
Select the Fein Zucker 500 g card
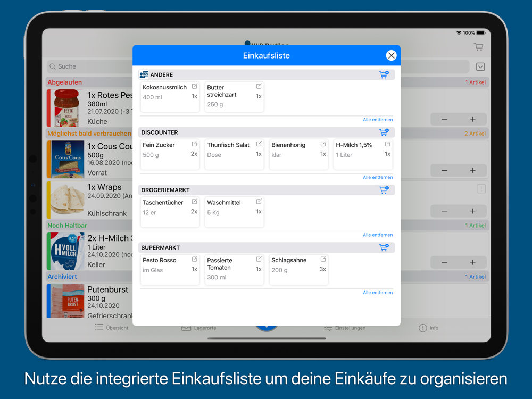click(x=170, y=154)
